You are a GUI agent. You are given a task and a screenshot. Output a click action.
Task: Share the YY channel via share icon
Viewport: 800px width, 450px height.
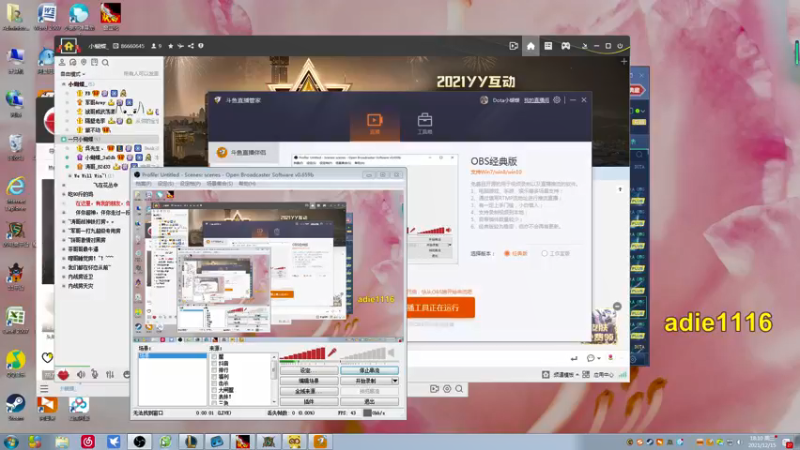191,46
